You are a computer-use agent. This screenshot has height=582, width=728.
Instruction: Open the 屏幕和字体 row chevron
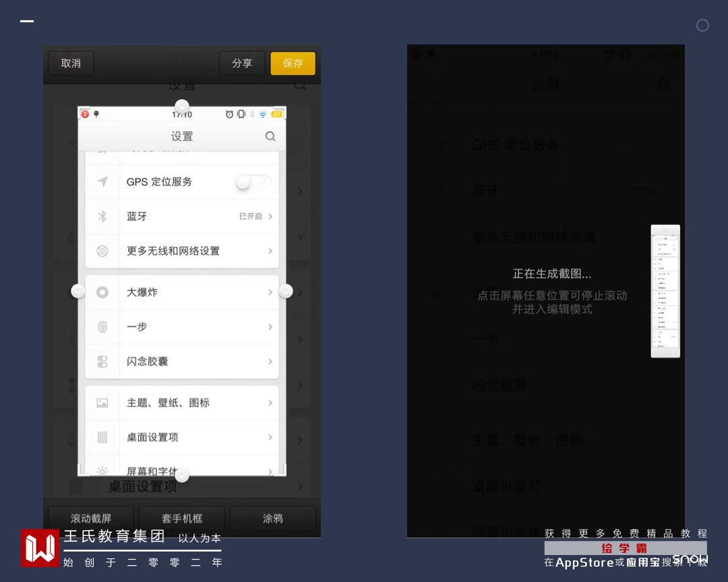click(270, 472)
